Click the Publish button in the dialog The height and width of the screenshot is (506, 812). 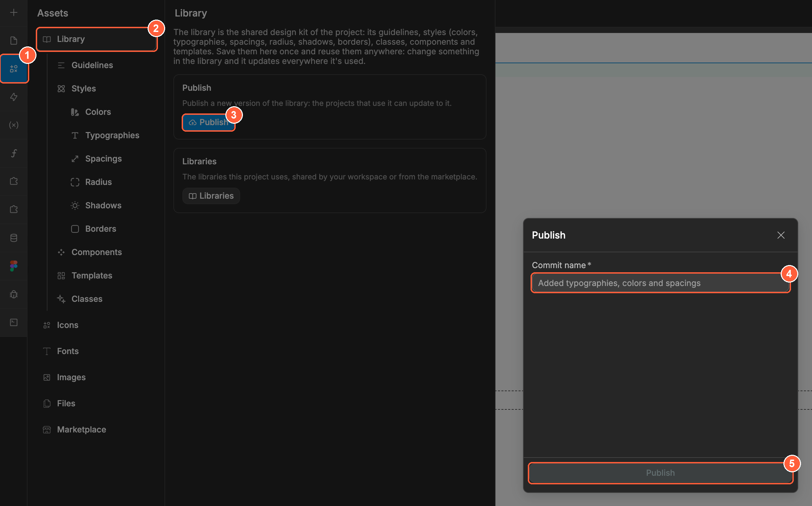661,473
